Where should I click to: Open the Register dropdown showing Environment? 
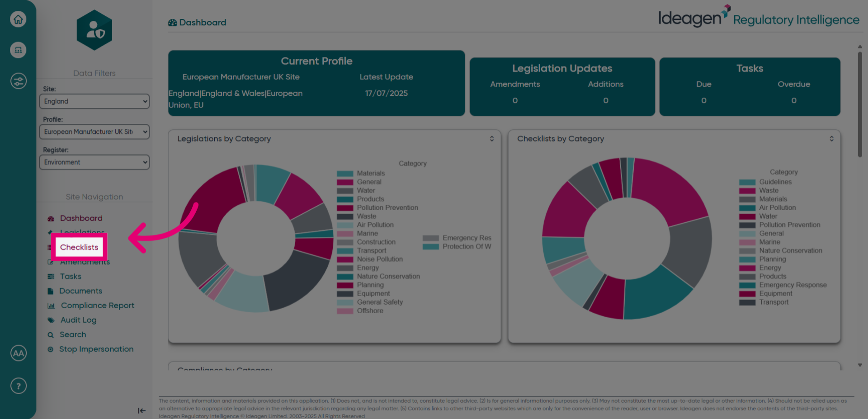pyautogui.click(x=94, y=162)
